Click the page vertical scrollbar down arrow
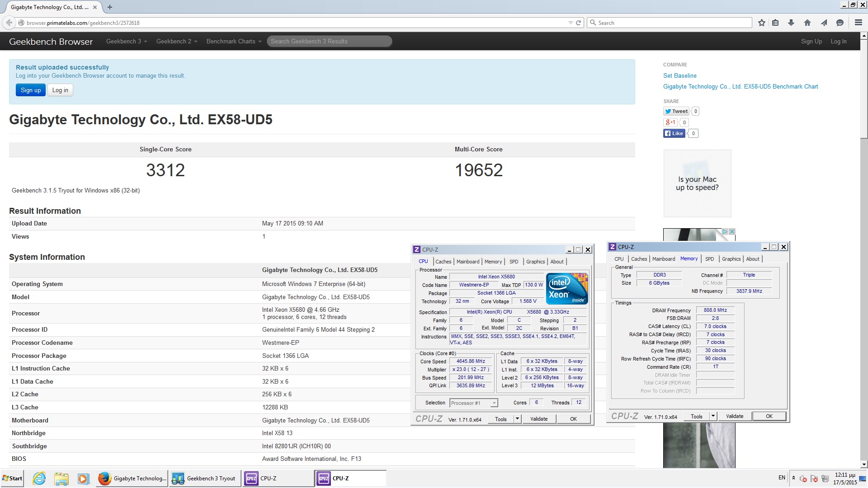This screenshot has width=868, height=488. 863,464
